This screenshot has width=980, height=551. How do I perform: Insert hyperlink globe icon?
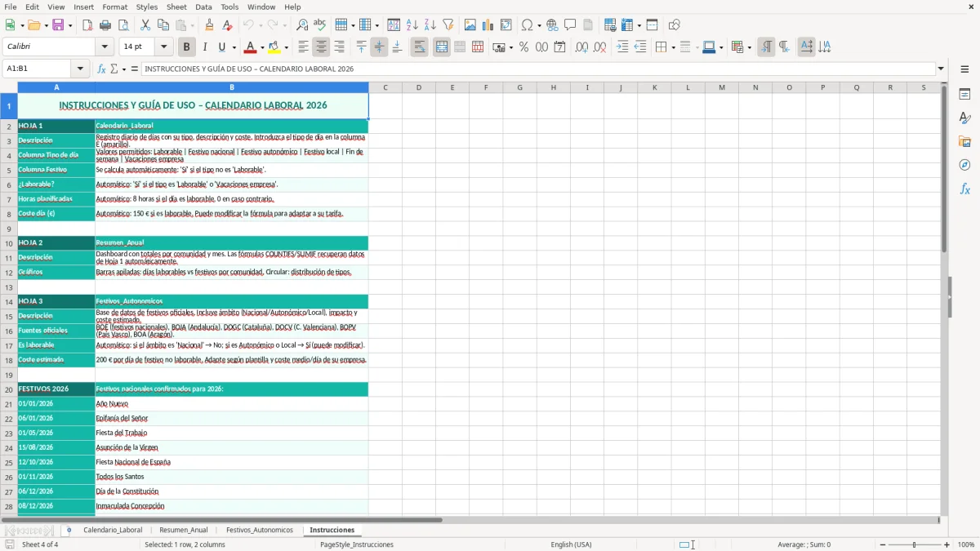click(x=552, y=25)
